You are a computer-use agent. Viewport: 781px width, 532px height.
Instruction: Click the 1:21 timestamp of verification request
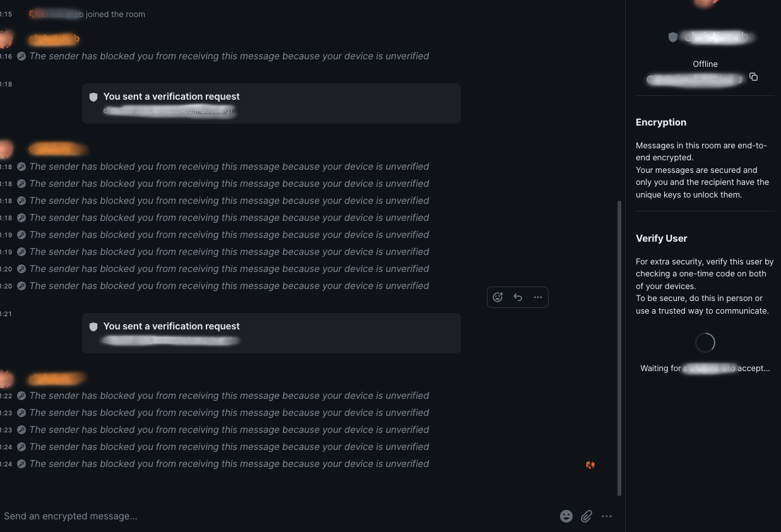click(x=6, y=314)
